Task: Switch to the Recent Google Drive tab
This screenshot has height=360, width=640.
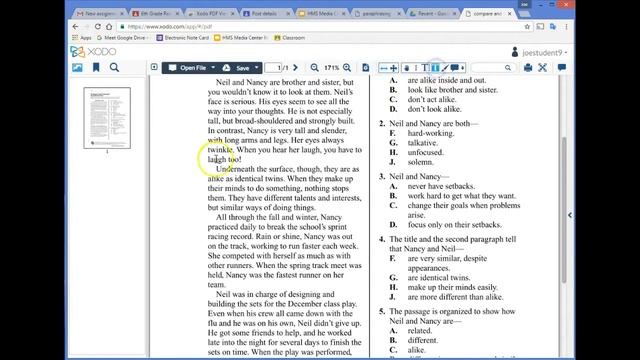Action: [x=433, y=13]
